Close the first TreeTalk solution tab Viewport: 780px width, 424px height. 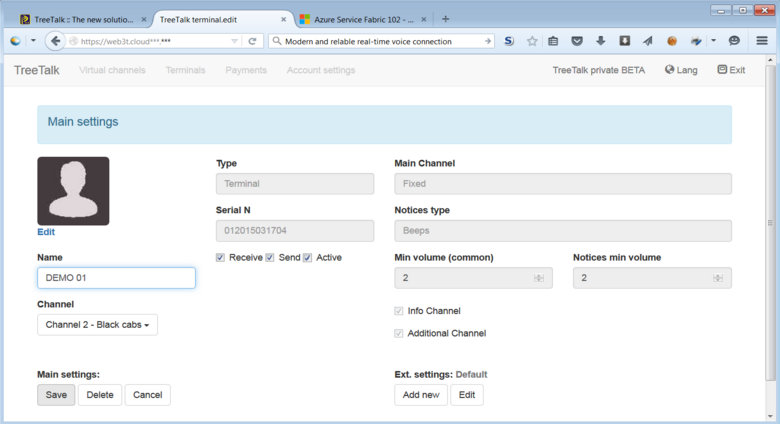[143, 19]
